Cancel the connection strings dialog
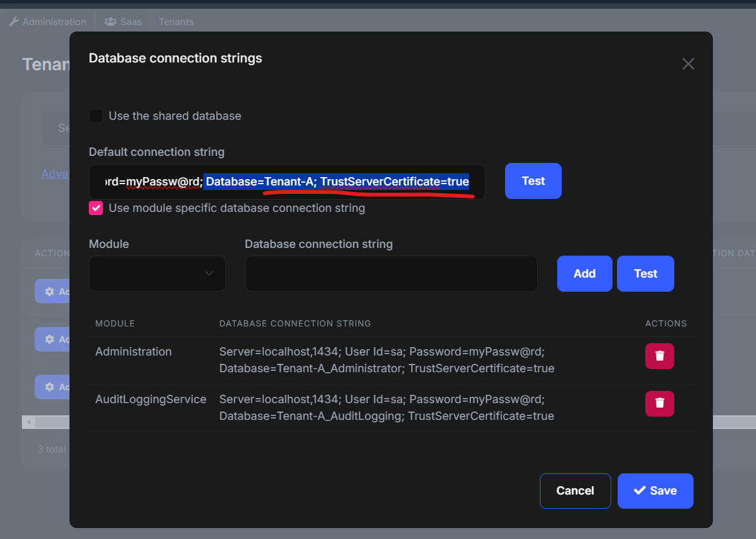 575,491
